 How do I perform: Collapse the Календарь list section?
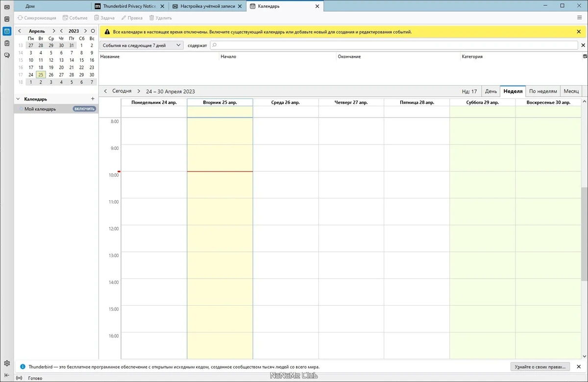click(x=18, y=99)
